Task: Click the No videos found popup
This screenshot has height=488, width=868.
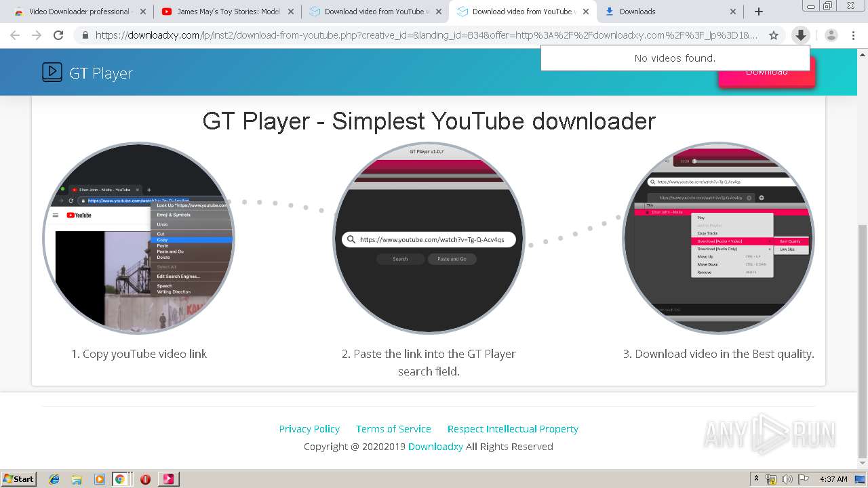Action: [675, 58]
